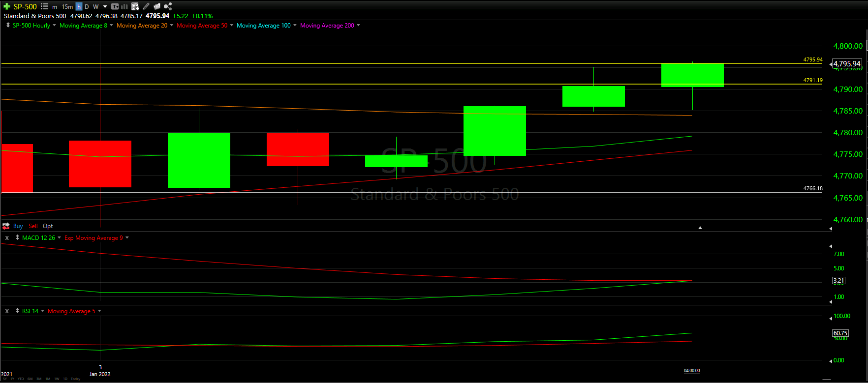Close the MACD indicator pane
868x383 pixels.
7,238
